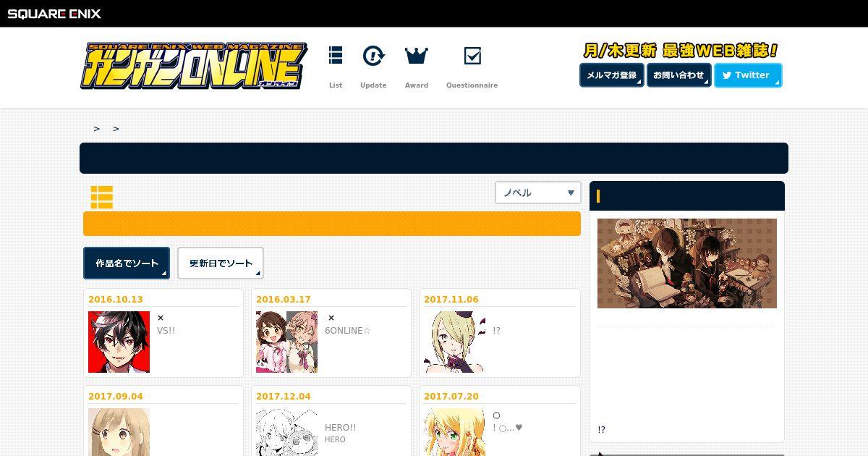Open the 2017.07.20 entry thumbnail
This screenshot has width=868, height=456.
[454, 432]
